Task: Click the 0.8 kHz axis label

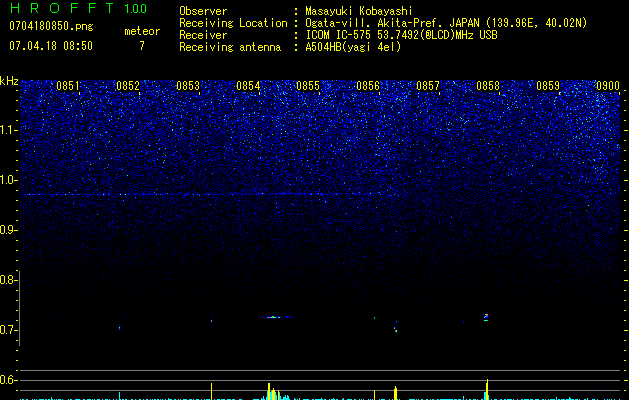Action: tap(8, 280)
